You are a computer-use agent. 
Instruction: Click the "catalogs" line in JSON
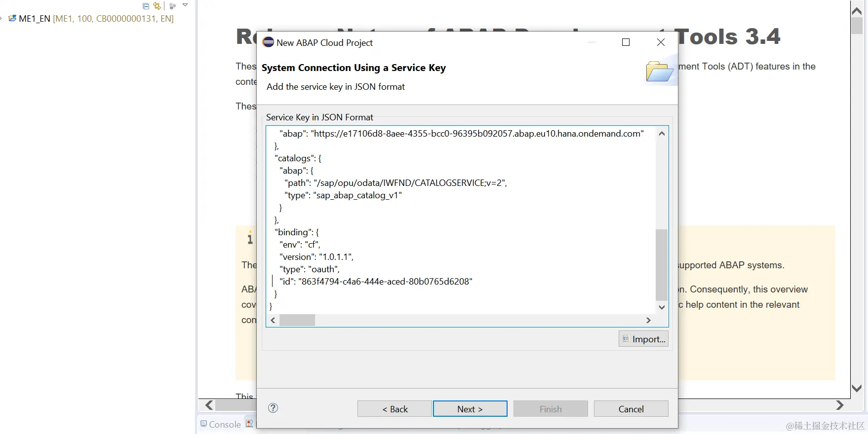(x=298, y=158)
